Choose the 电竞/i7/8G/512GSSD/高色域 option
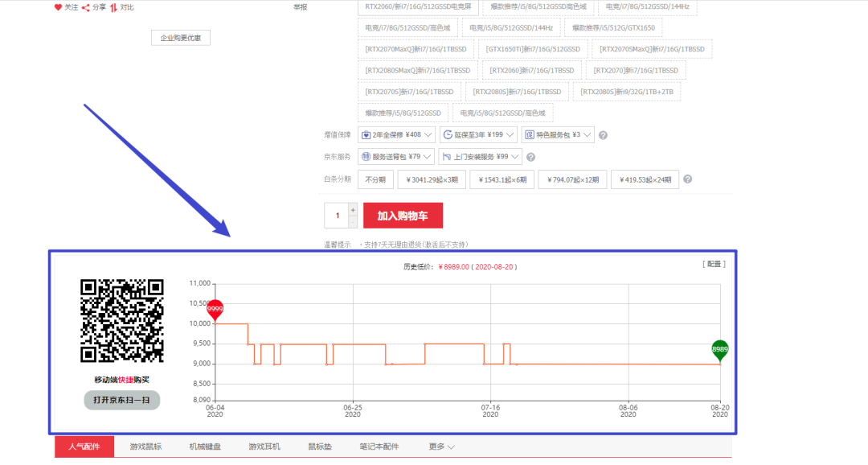The width and height of the screenshot is (868, 465). coord(407,27)
